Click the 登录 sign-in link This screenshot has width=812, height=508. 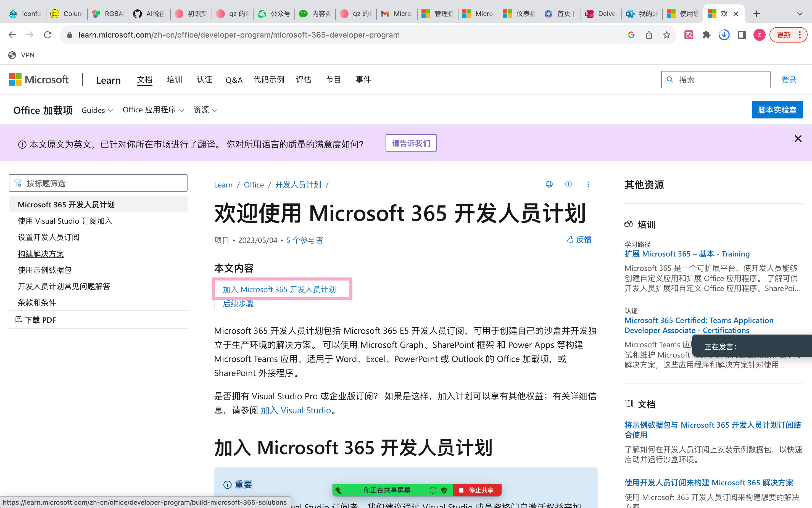click(x=789, y=80)
